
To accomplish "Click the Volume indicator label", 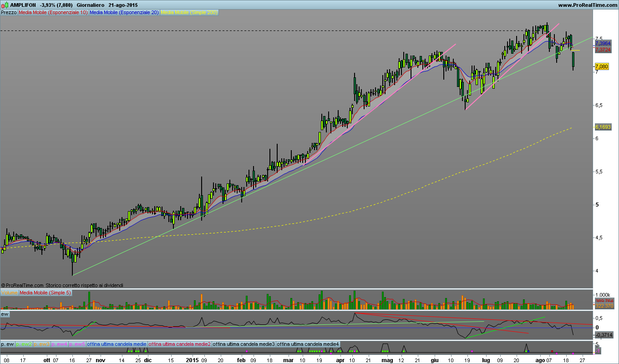I will point(9,293).
